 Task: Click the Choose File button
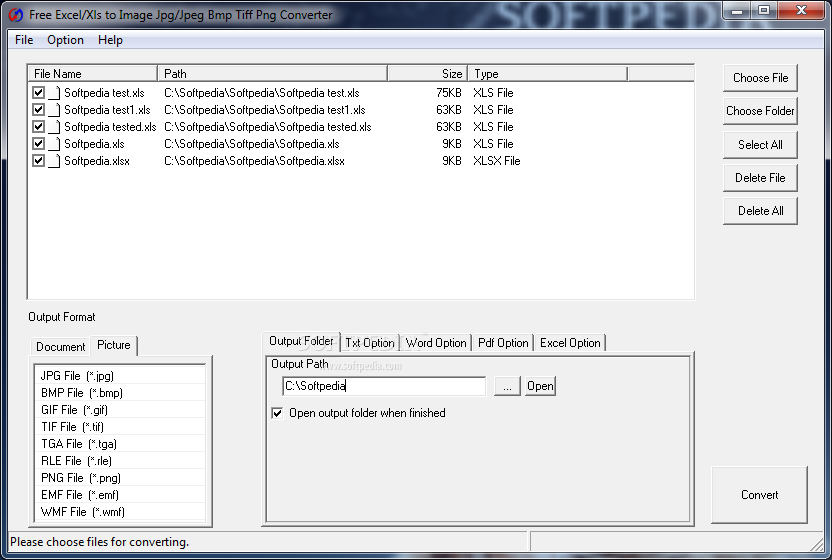click(x=760, y=78)
